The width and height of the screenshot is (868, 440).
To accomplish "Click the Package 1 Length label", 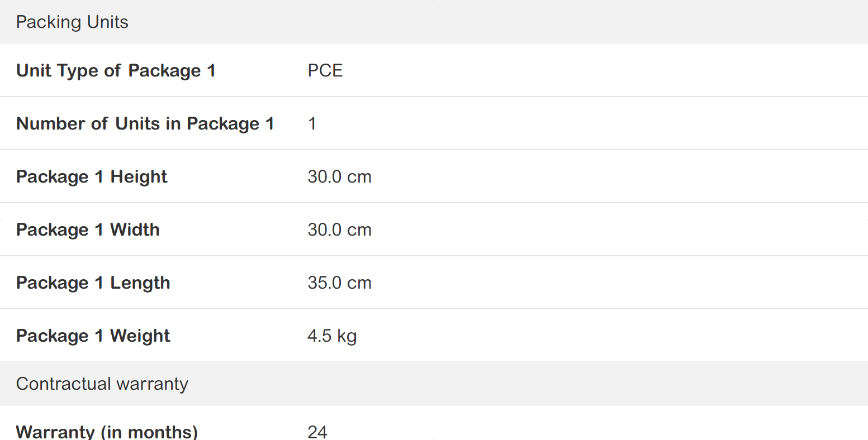I will point(93,283).
